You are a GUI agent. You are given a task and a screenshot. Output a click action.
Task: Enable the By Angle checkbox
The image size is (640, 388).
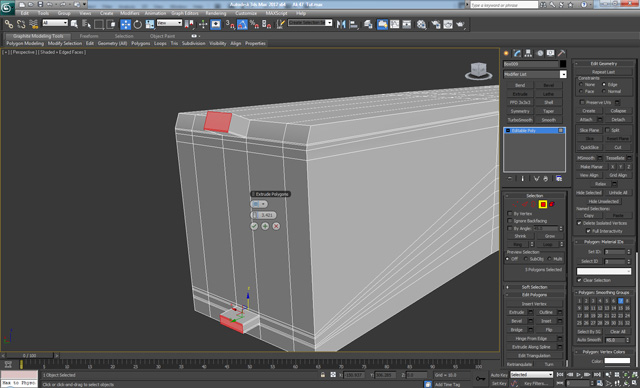[510, 228]
